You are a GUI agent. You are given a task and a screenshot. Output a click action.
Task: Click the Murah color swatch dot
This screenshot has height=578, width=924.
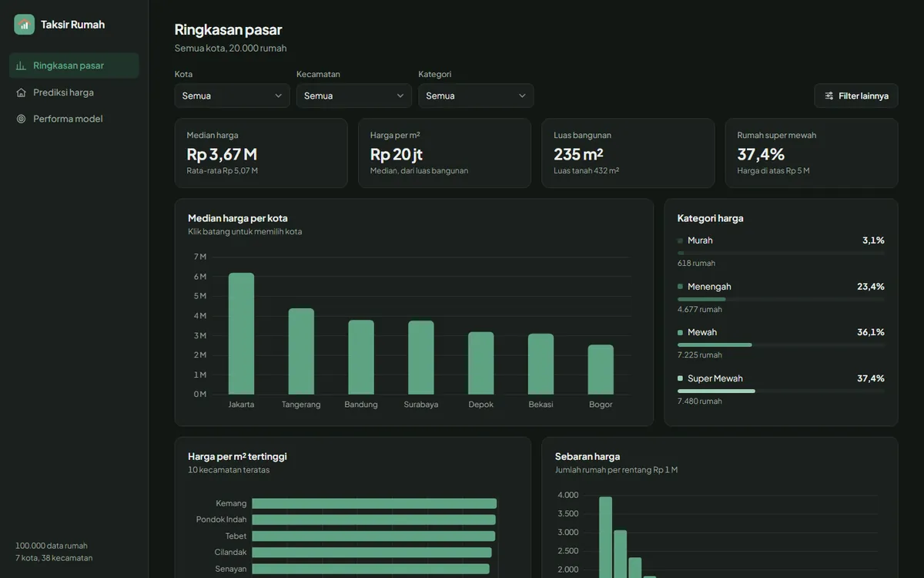click(680, 240)
